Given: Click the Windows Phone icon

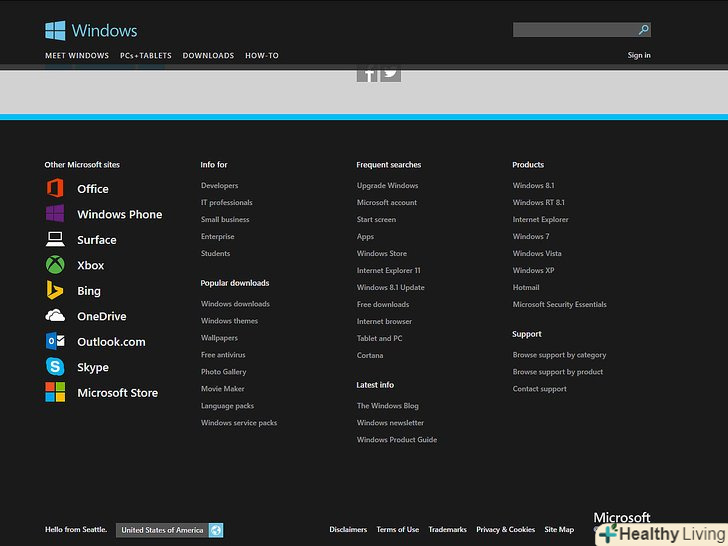Looking at the screenshot, I should pos(55,214).
